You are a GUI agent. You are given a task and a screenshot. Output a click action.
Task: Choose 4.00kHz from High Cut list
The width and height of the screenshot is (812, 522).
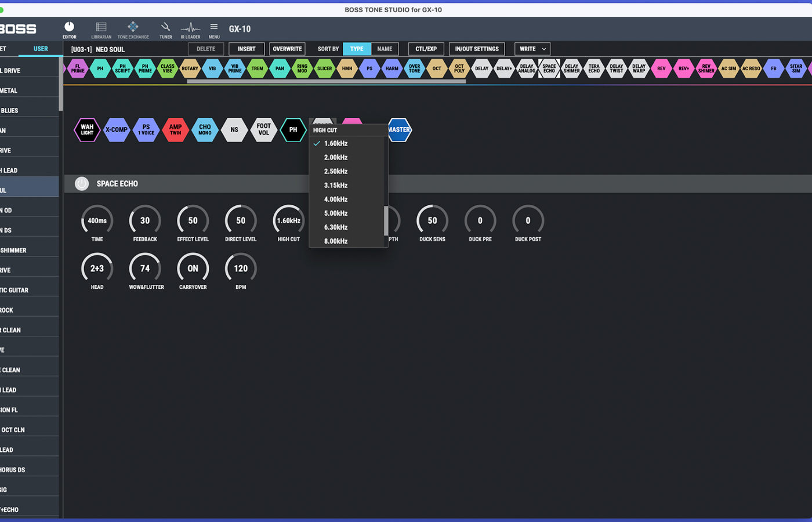[x=336, y=200]
